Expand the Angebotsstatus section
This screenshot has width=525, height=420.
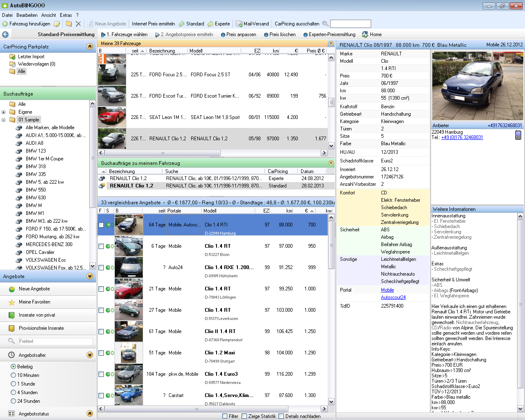[90, 413]
